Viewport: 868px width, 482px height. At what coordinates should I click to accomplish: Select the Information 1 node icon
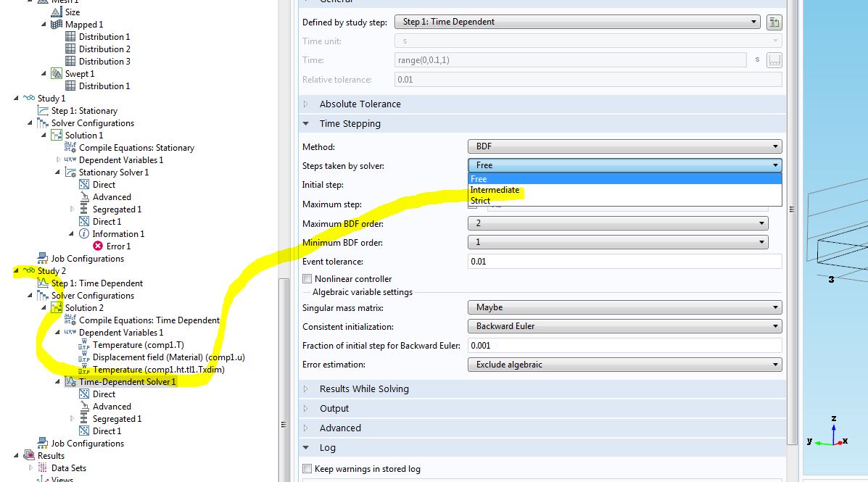click(x=84, y=234)
